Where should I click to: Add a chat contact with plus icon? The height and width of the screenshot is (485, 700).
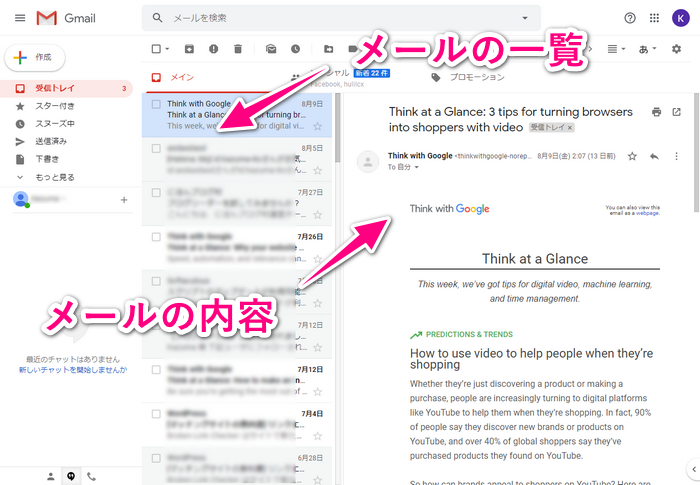[124, 200]
